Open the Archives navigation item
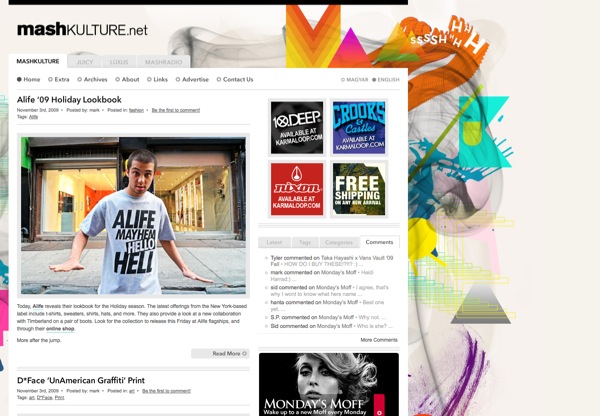The height and width of the screenshot is (416, 600). tap(92, 79)
